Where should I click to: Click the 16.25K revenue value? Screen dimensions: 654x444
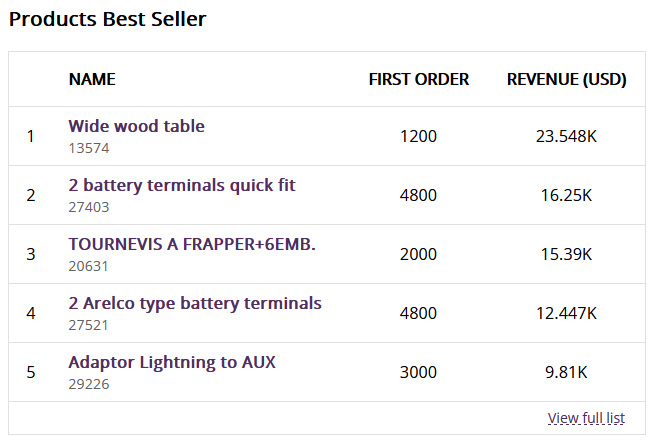(566, 195)
